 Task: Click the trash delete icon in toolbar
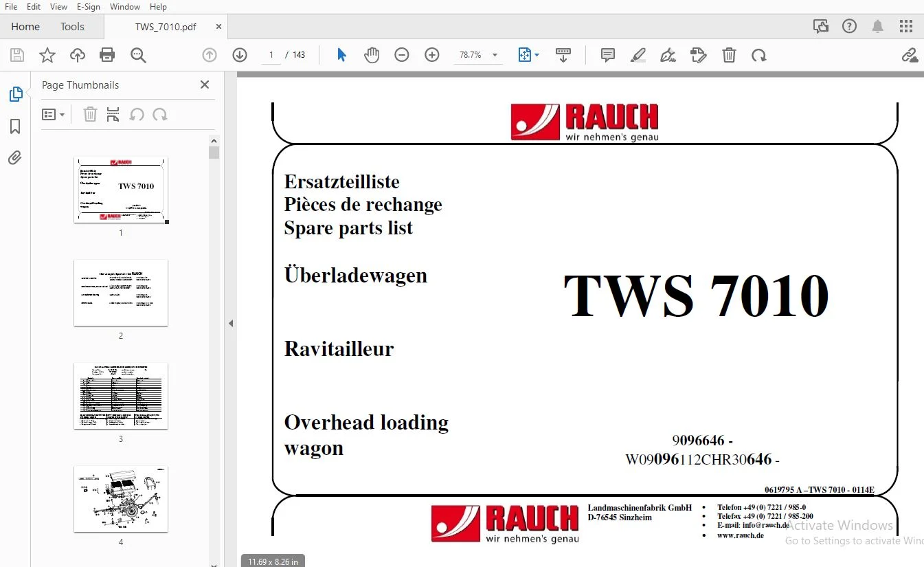tap(729, 55)
